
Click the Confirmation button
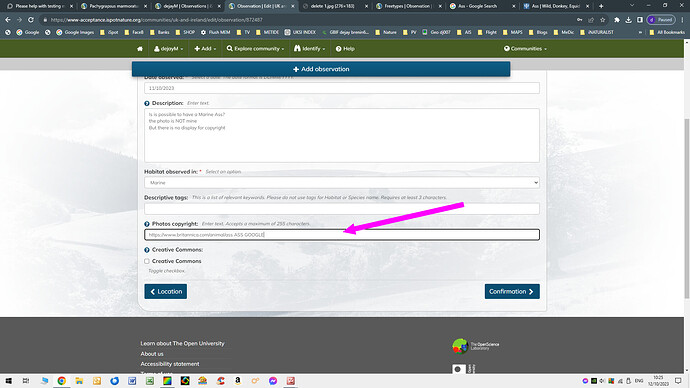click(x=512, y=291)
